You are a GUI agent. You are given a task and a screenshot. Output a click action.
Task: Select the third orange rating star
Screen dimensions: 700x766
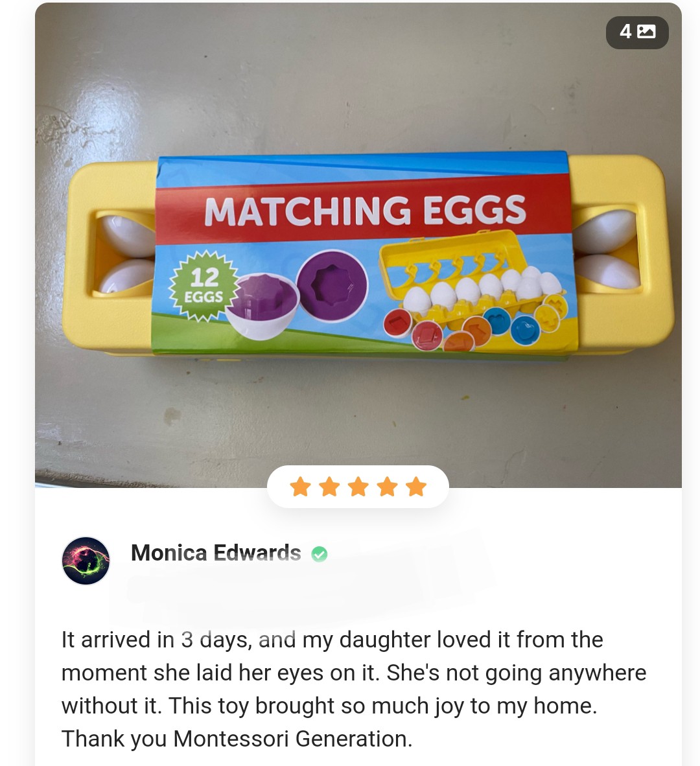point(358,487)
